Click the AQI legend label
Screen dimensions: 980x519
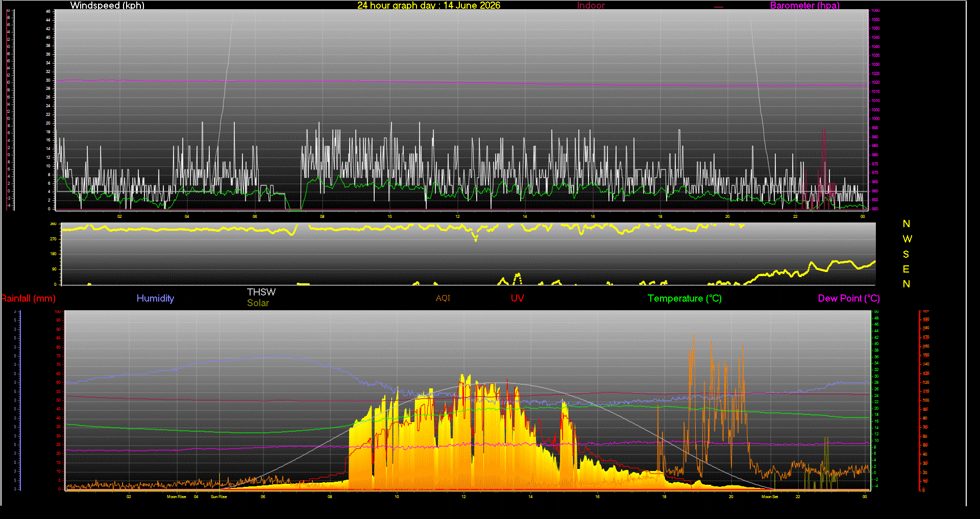(443, 298)
